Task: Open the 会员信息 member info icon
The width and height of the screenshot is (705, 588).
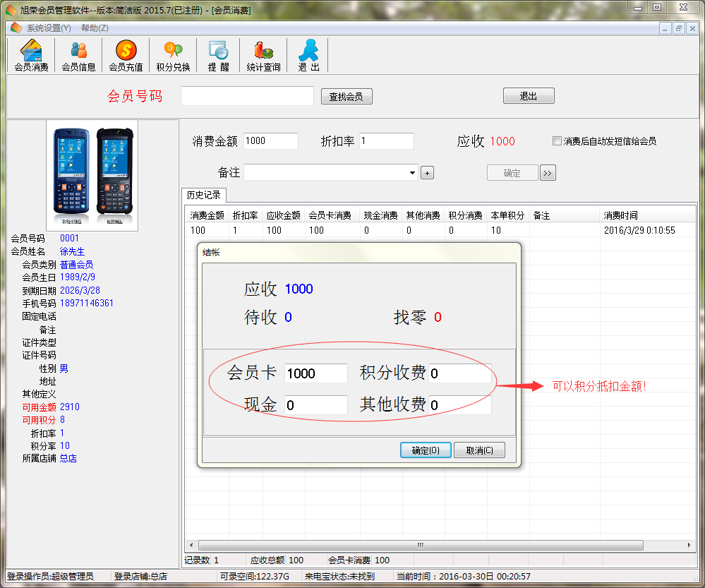Action: point(78,55)
